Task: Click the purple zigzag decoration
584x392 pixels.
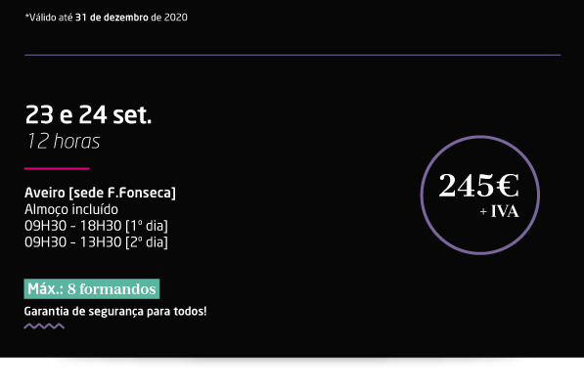Action: tap(44, 327)
